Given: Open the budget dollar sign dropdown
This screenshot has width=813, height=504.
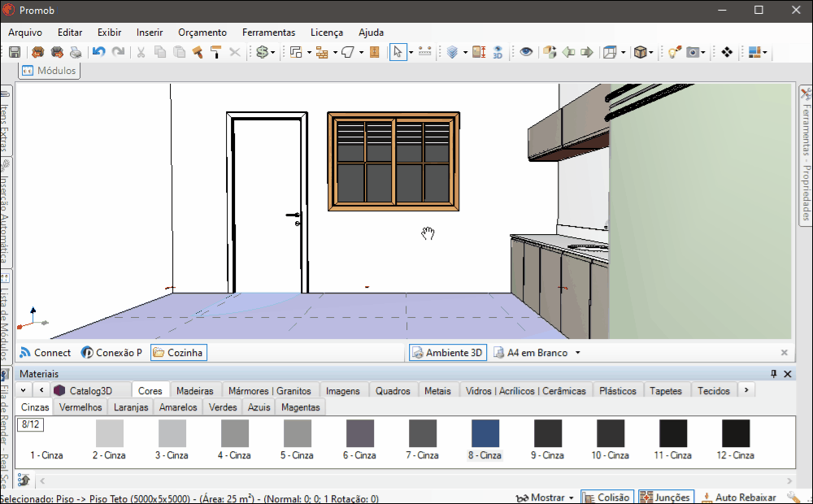Looking at the screenshot, I should 273,52.
